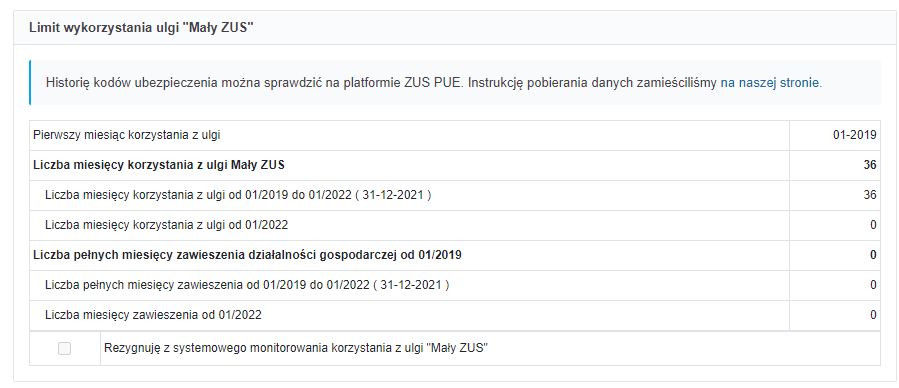Select bold 'Liczba miesięcy korzystania z ulgi Mały ZUS' label
This screenshot has width=899, height=388.
159,165
